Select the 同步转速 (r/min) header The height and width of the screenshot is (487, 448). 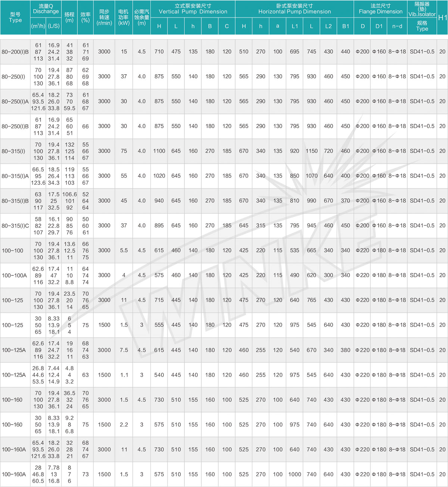[104, 17]
